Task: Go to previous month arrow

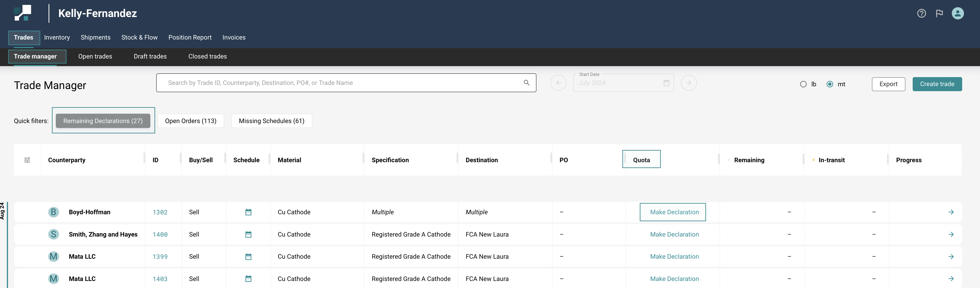Action: click(558, 83)
